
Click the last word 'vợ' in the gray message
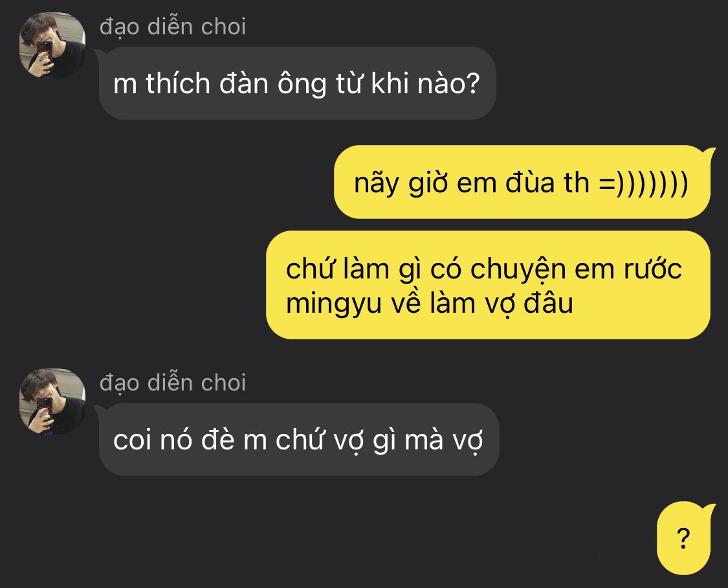click(468, 441)
